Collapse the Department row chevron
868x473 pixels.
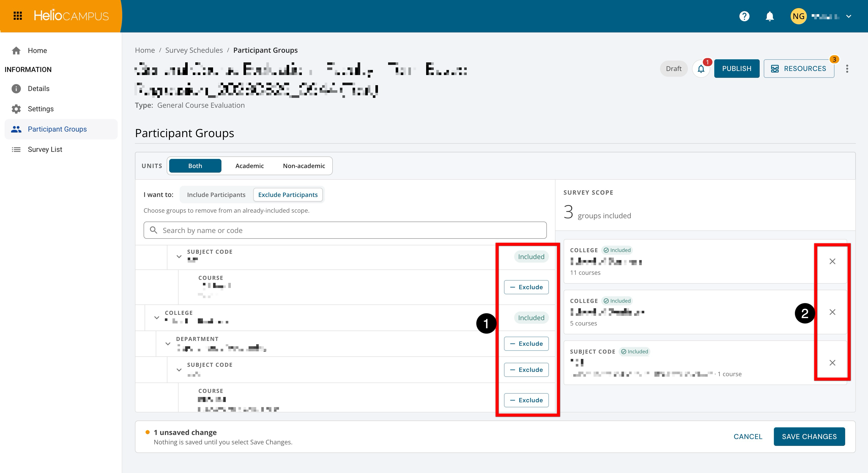click(x=168, y=344)
